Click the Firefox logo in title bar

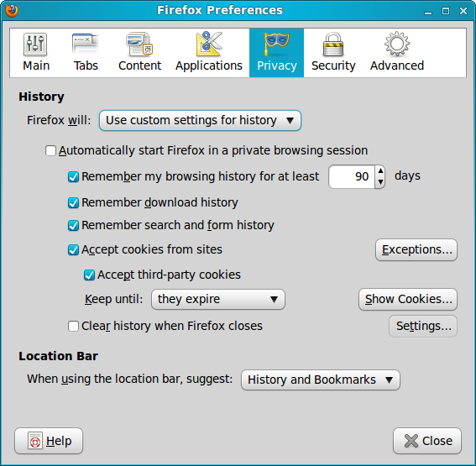(x=12, y=10)
